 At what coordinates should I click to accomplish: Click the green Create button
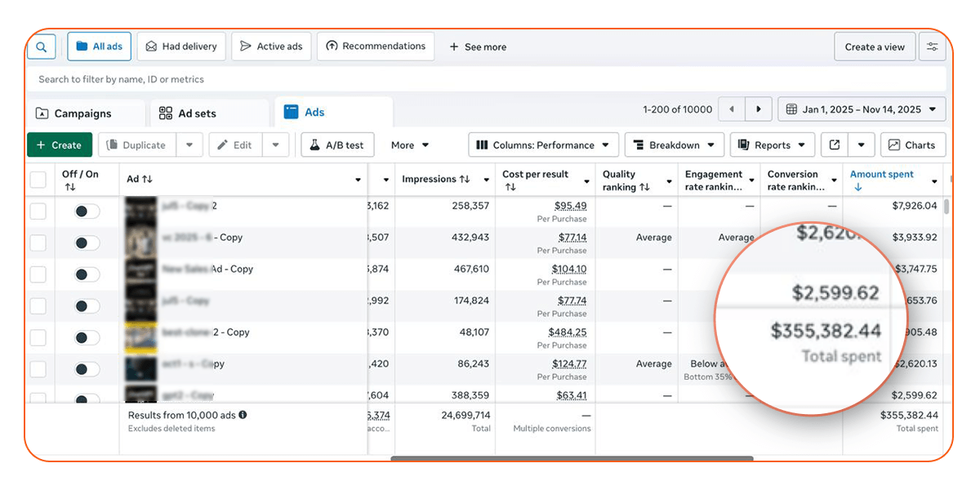[x=59, y=145]
